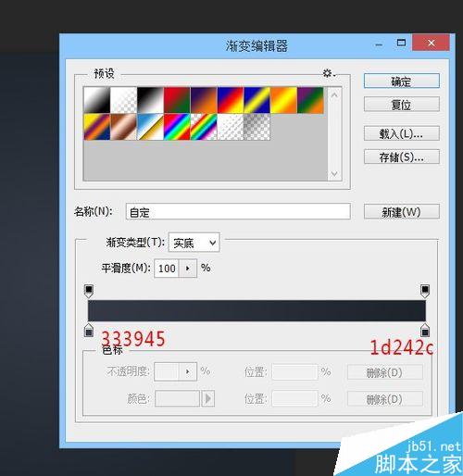Click the presets scroll up arrow
The height and width of the screenshot is (476, 463).
[334, 94]
